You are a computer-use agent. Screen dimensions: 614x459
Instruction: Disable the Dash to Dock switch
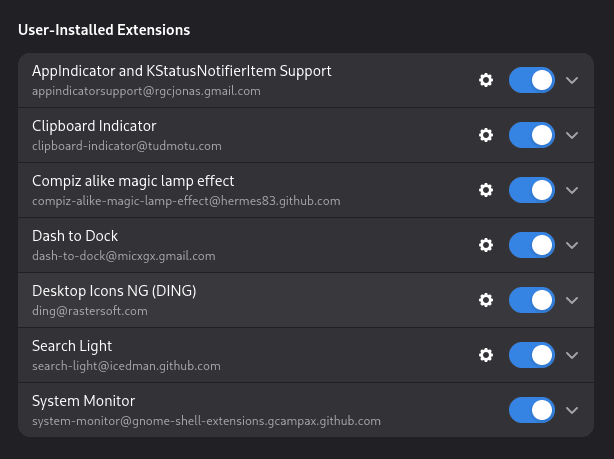point(532,245)
